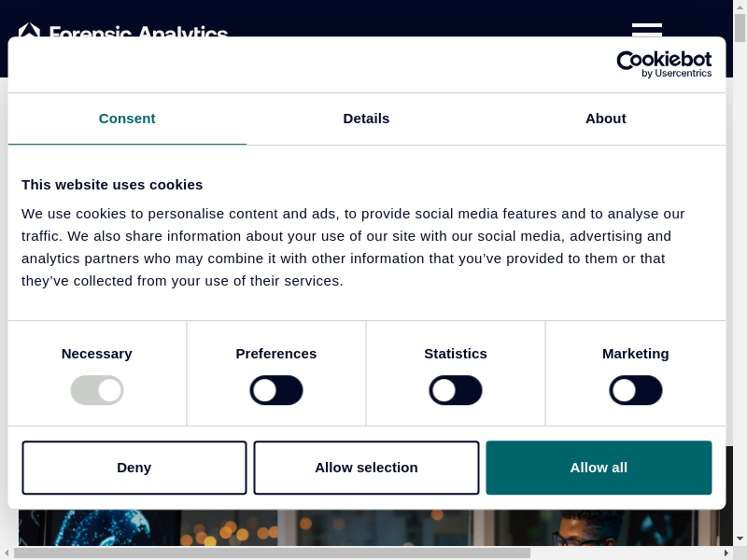
Task: Select the Consent tab
Action: [127, 119]
